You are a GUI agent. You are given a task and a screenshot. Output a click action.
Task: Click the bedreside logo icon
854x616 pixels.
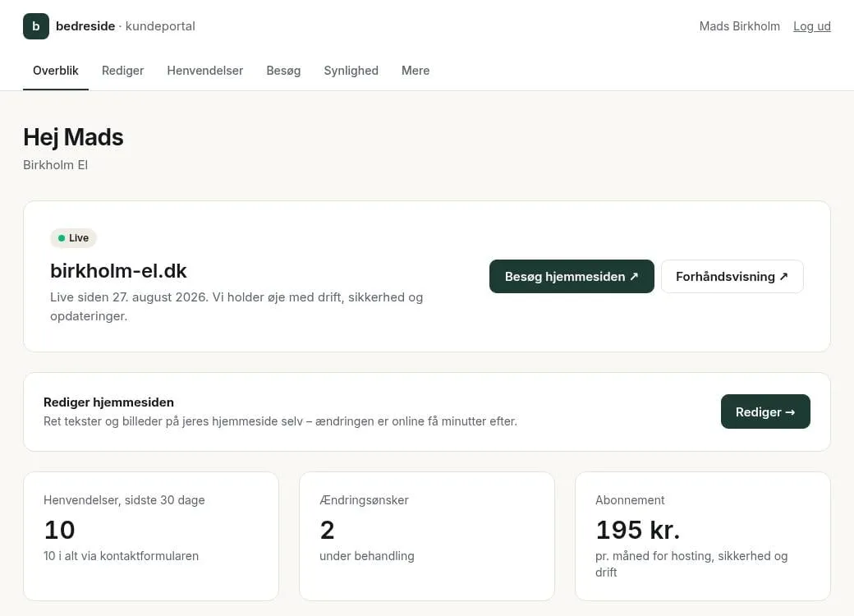click(36, 26)
